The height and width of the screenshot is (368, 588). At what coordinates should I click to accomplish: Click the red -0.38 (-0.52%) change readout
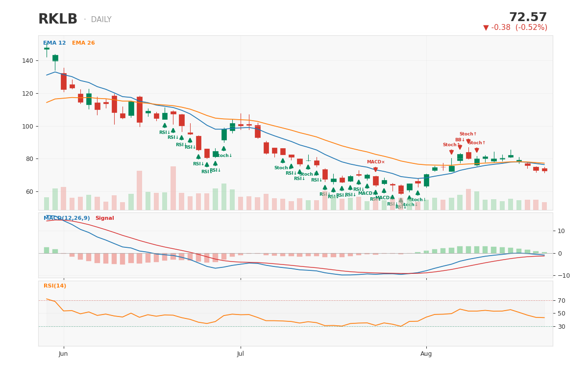coord(515,27)
